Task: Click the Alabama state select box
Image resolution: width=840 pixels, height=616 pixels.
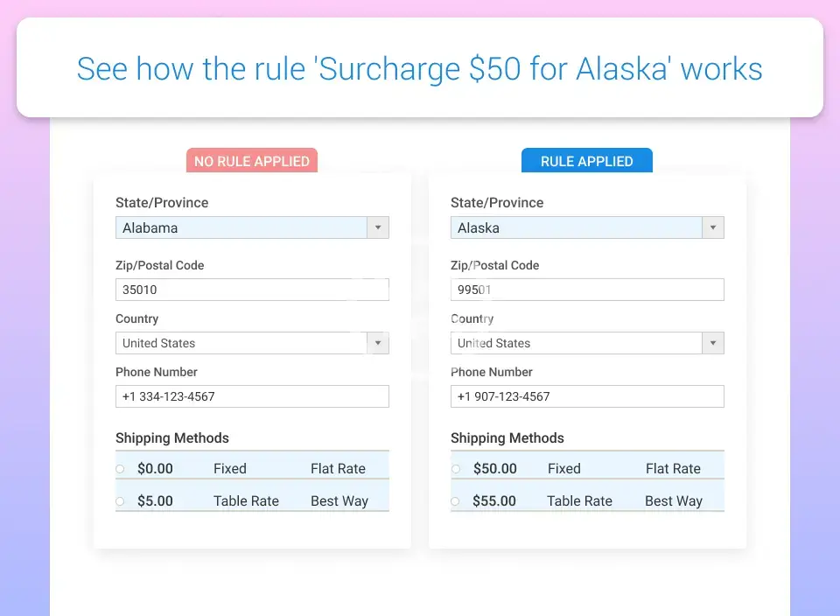Action: point(241,227)
